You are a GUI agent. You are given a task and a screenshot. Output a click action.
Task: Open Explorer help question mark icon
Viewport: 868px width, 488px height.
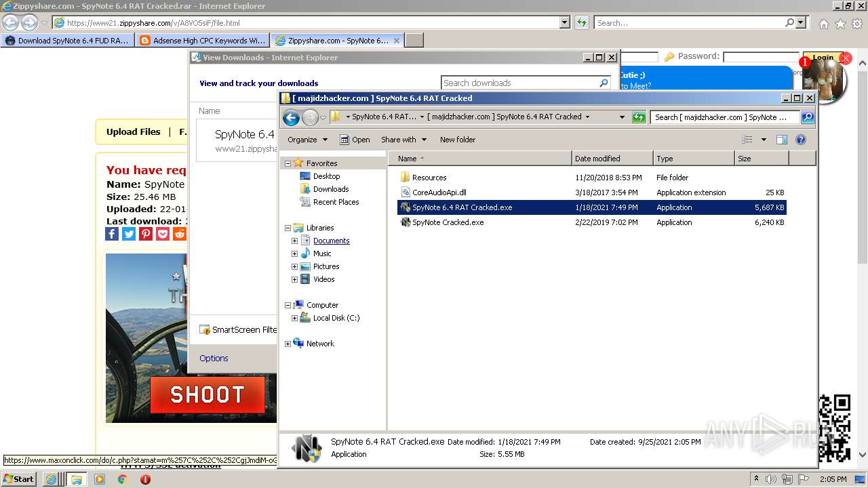pyautogui.click(x=801, y=140)
